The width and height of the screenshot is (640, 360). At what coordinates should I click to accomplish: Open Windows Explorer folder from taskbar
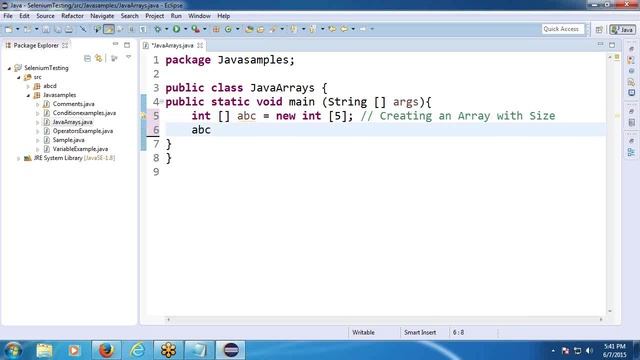44,350
